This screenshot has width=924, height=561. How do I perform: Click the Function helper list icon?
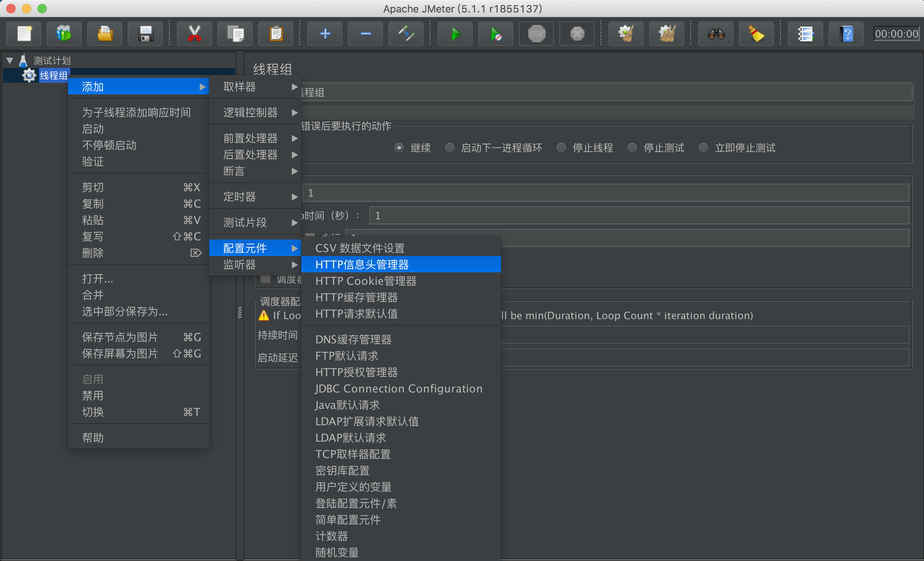coord(806,34)
